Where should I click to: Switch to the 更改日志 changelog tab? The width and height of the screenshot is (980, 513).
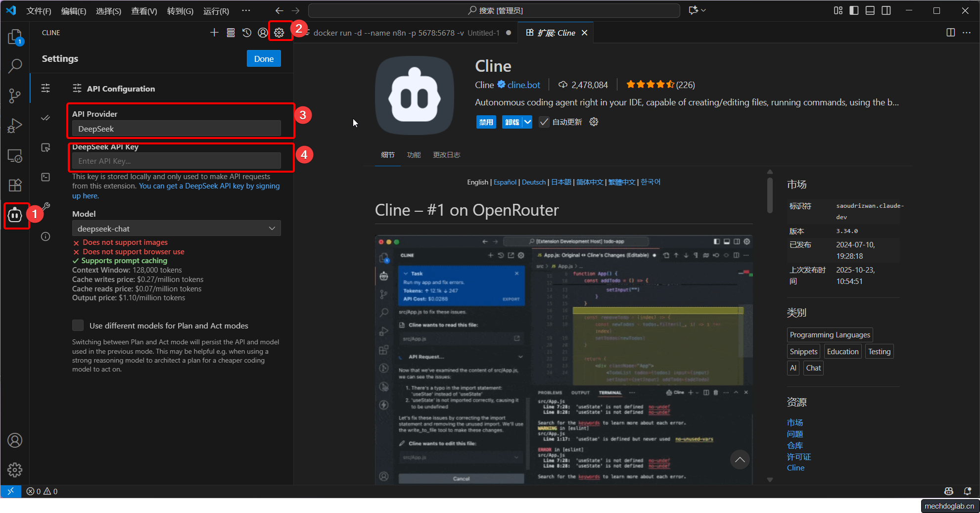[x=446, y=155]
